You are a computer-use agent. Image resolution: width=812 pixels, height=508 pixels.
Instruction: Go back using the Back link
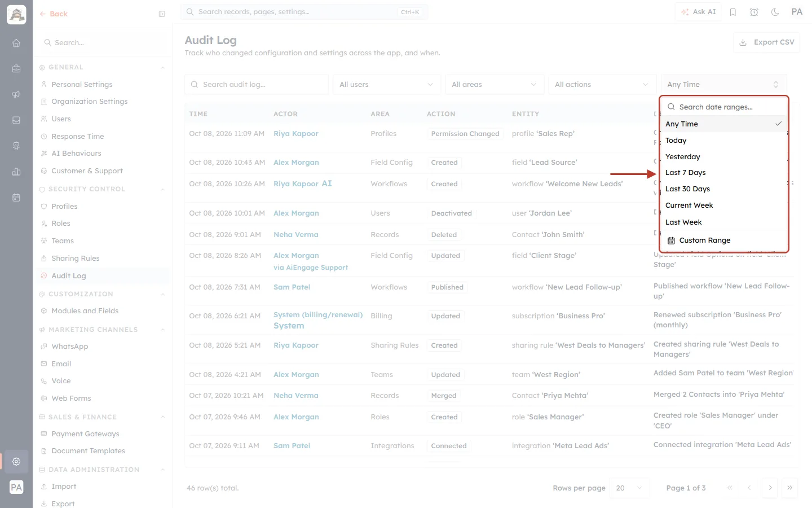[x=54, y=14]
